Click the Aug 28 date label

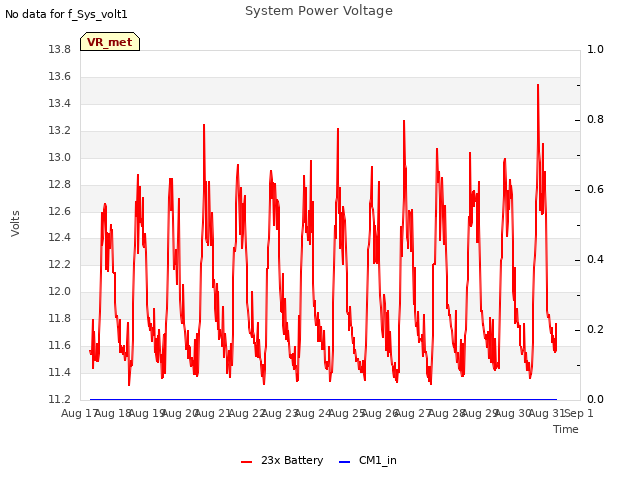click(x=447, y=413)
